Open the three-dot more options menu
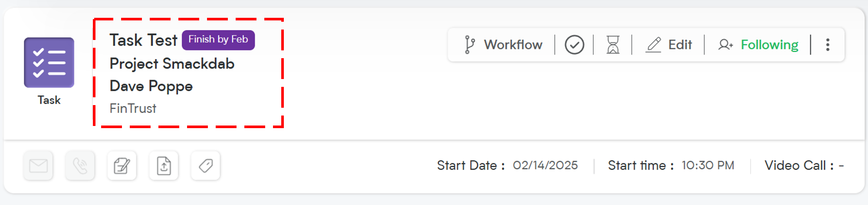This screenshot has height=205, width=868. [x=828, y=45]
